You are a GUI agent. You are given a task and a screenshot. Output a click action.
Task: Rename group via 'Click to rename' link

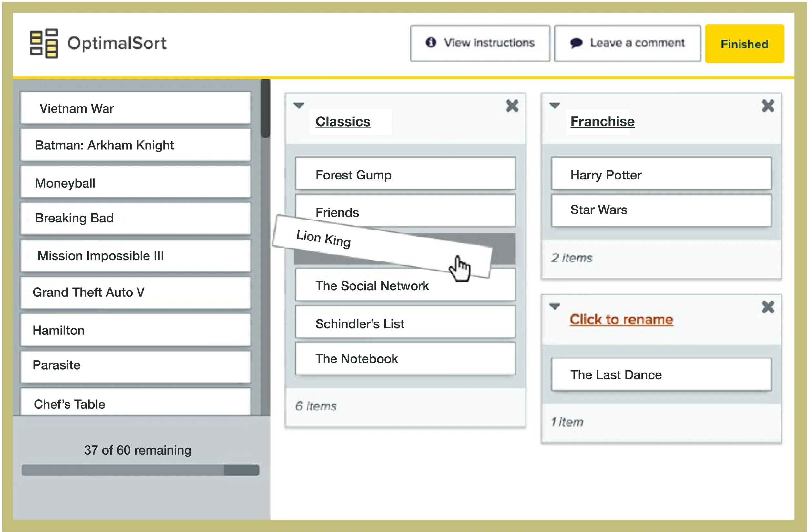(x=621, y=320)
